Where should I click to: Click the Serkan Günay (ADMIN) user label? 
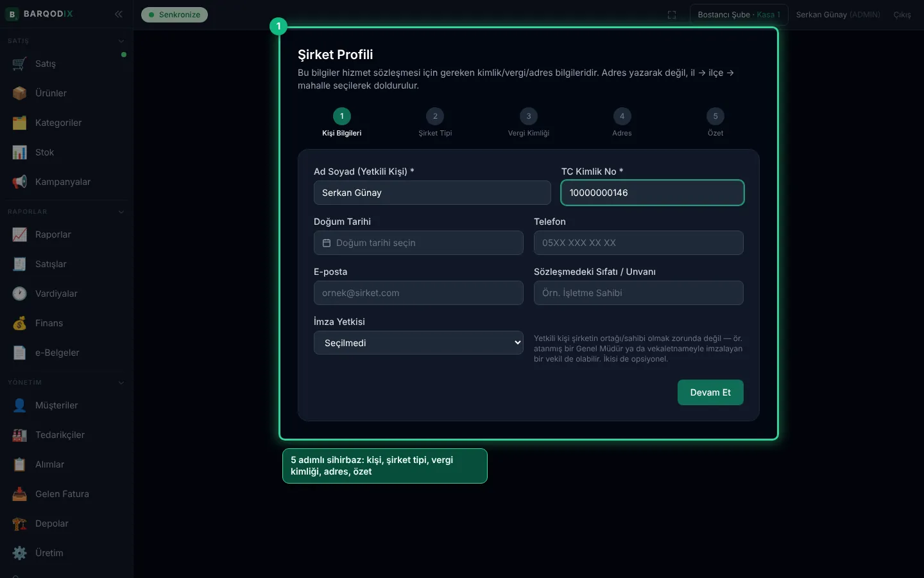tap(838, 15)
